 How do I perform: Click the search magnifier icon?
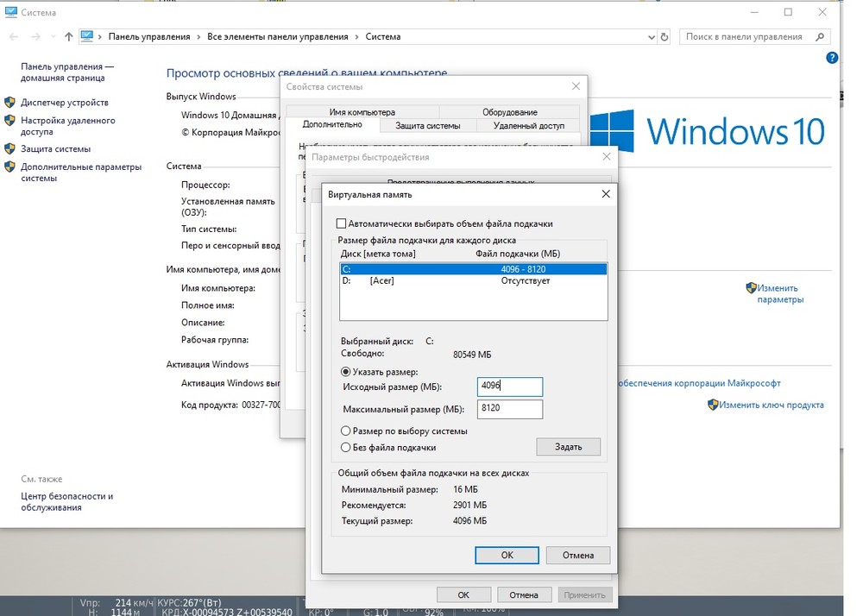click(820, 37)
